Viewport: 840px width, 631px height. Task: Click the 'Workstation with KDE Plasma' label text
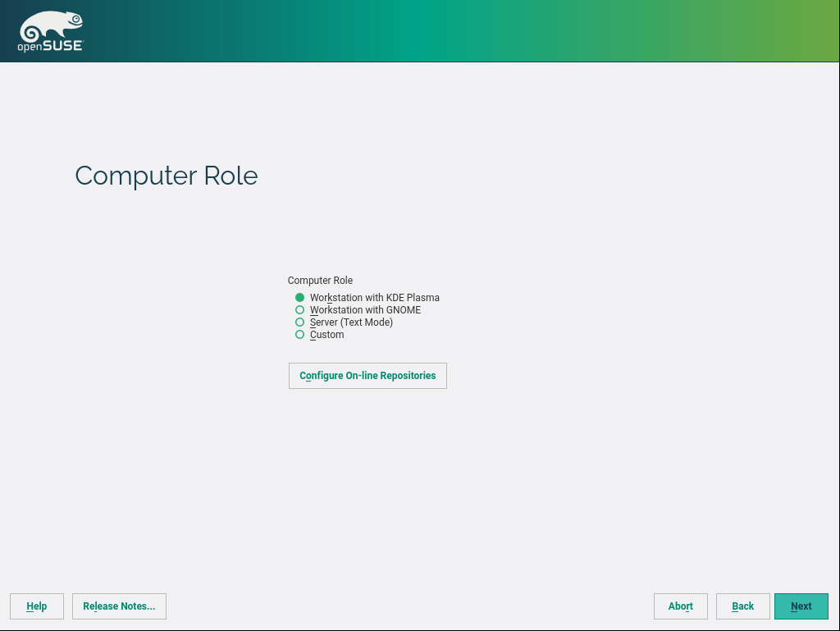click(375, 298)
